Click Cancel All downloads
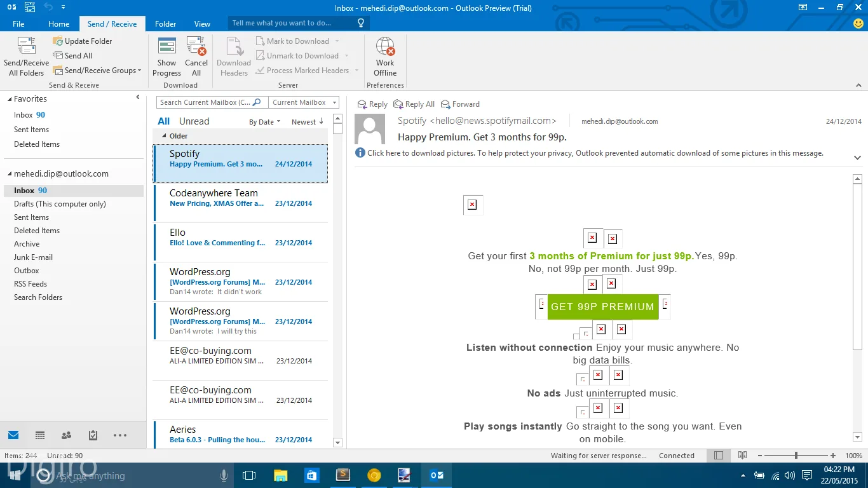The width and height of the screenshot is (868, 488). coord(196,57)
